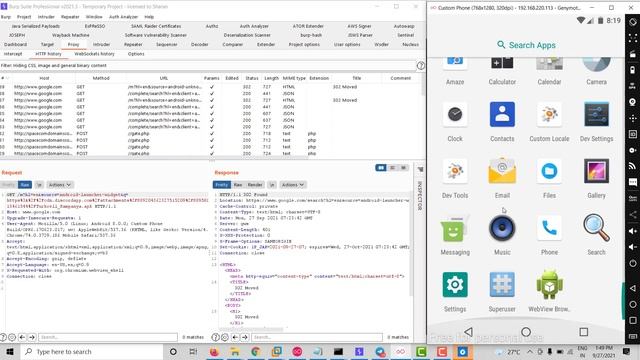Open the Calendar app
Image resolution: width=640 pixels, height=360 pixels.
coord(549,70)
